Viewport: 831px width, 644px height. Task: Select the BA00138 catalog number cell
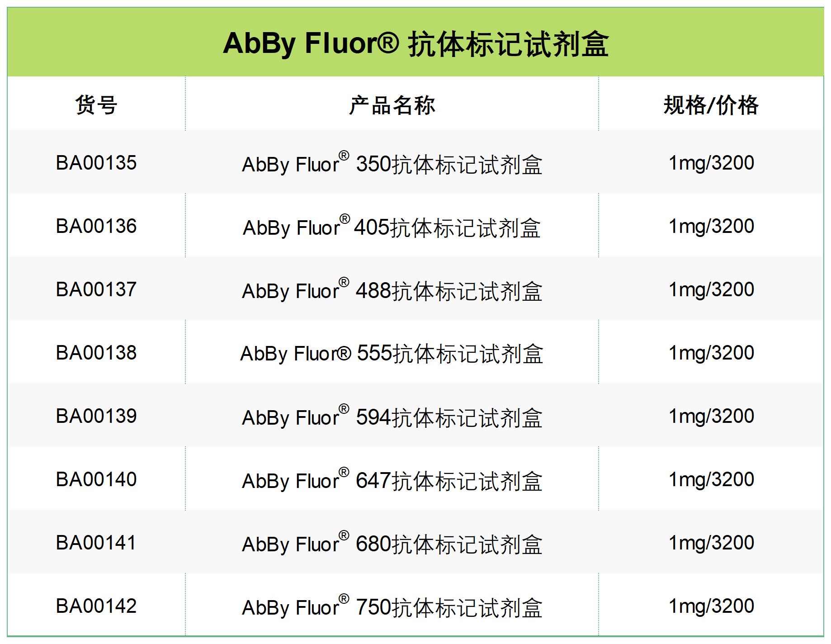tap(96, 353)
